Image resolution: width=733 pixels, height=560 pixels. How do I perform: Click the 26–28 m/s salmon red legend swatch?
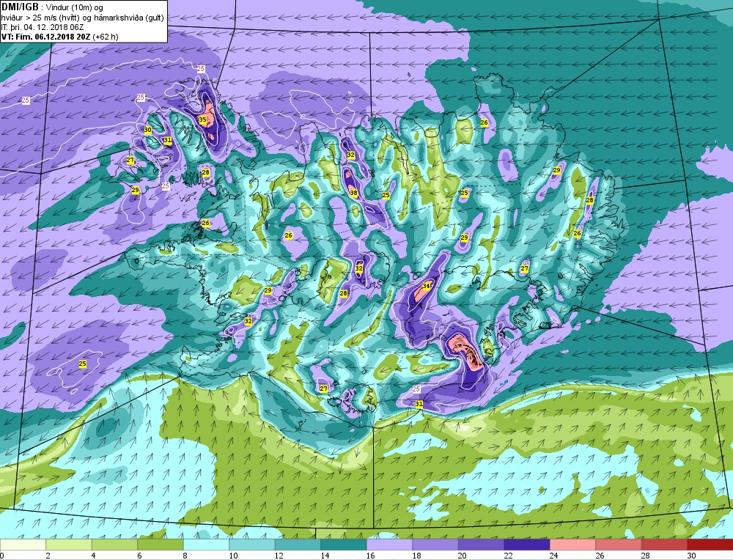pos(619,545)
